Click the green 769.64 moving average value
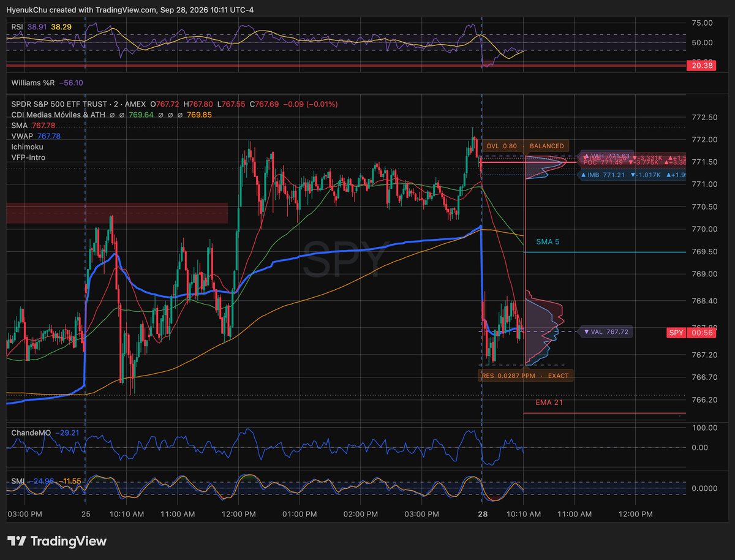This screenshot has height=560, width=735. [141, 115]
